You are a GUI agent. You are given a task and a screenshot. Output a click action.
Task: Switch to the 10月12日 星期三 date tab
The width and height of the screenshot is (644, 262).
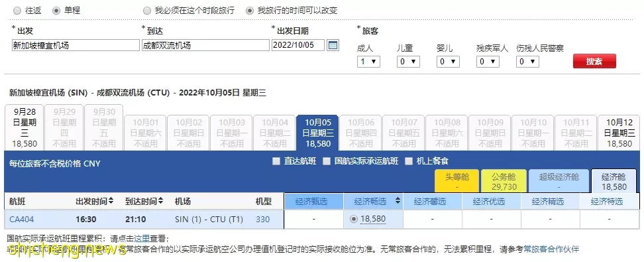pyautogui.click(x=619, y=133)
